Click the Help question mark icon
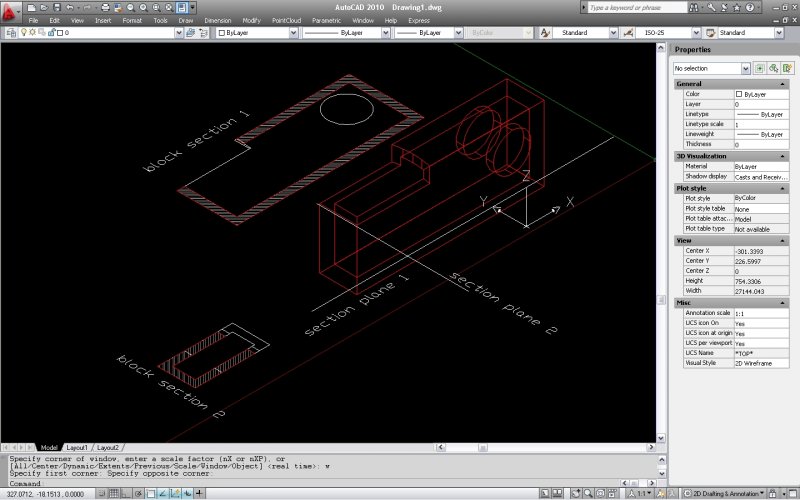The width and height of the screenshot is (800, 500). tap(749, 8)
